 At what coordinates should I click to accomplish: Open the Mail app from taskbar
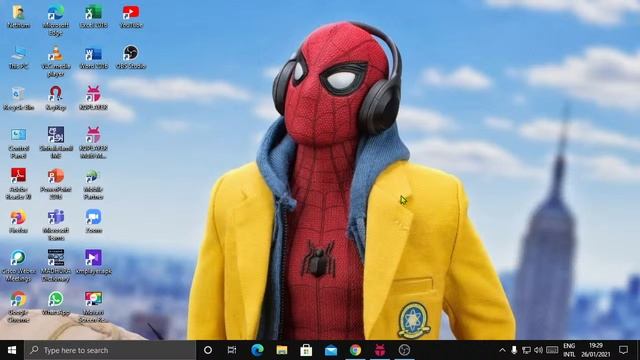[x=331, y=350]
